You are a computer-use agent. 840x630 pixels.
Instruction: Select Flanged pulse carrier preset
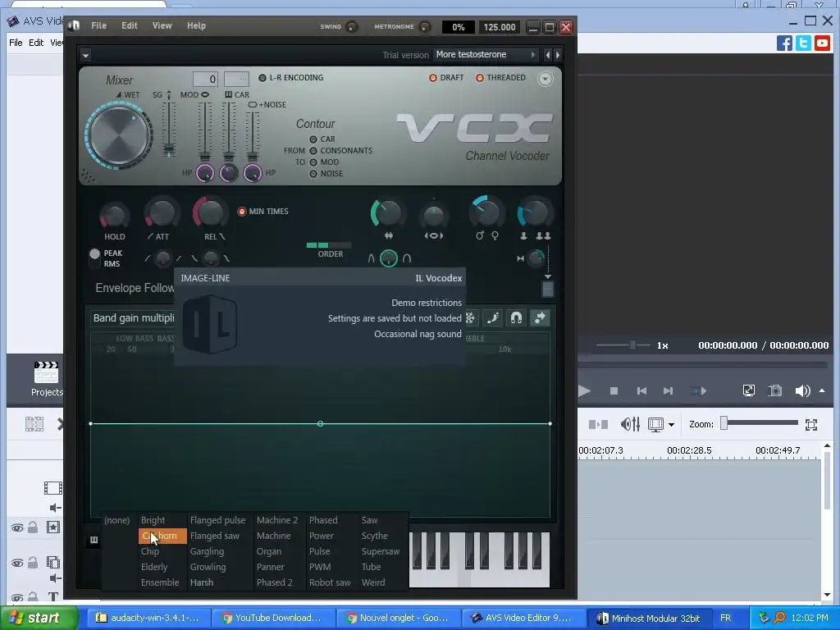217,520
